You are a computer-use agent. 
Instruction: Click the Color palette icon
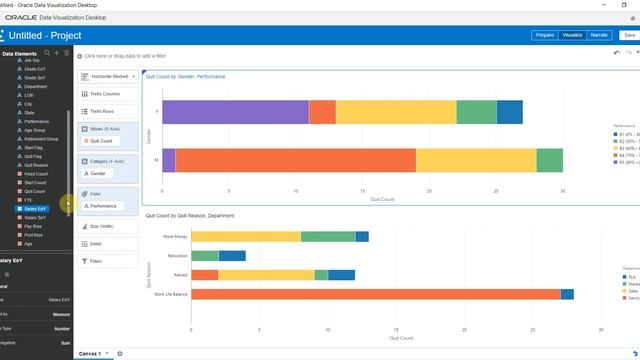tap(84, 194)
